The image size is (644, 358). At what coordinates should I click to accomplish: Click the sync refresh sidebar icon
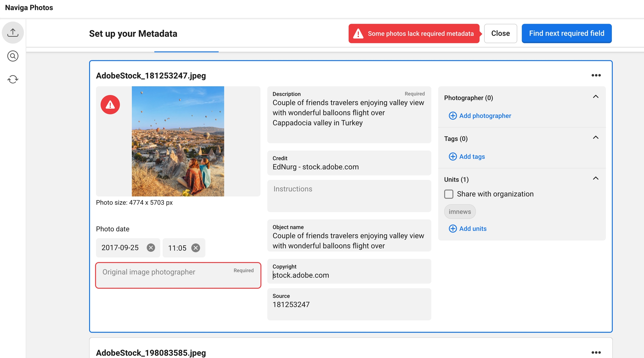tap(13, 79)
